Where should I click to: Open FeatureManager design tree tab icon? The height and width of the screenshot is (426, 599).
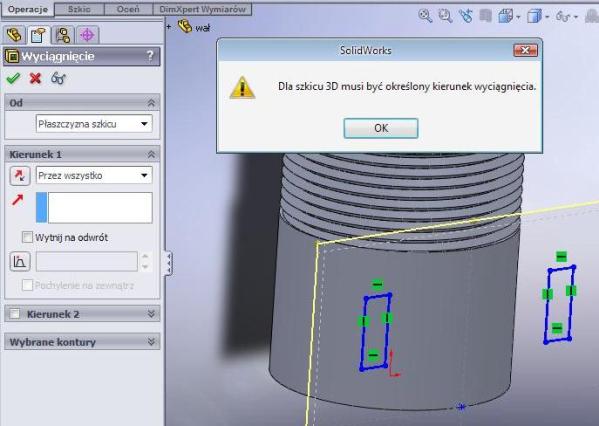(15, 35)
